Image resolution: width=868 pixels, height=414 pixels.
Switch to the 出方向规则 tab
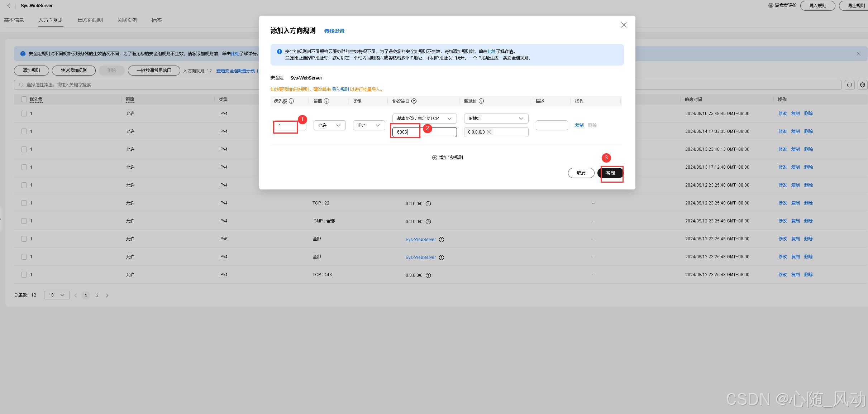coord(90,20)
